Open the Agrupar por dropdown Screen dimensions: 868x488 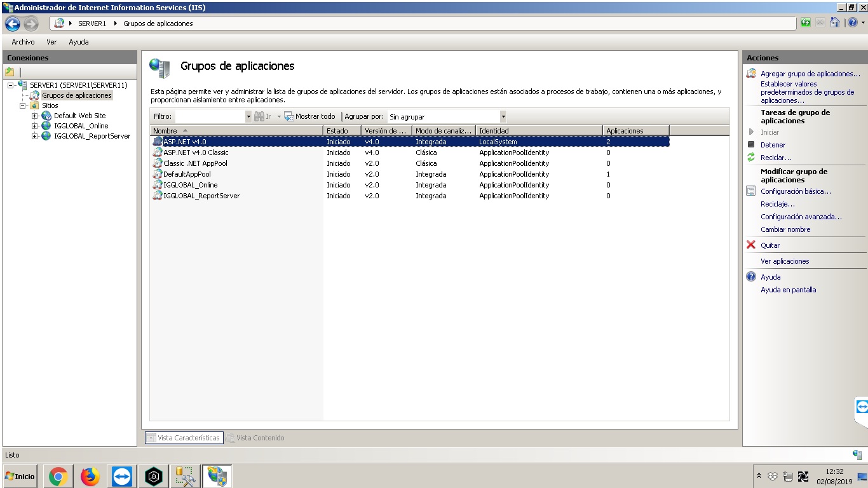point(503,117)
